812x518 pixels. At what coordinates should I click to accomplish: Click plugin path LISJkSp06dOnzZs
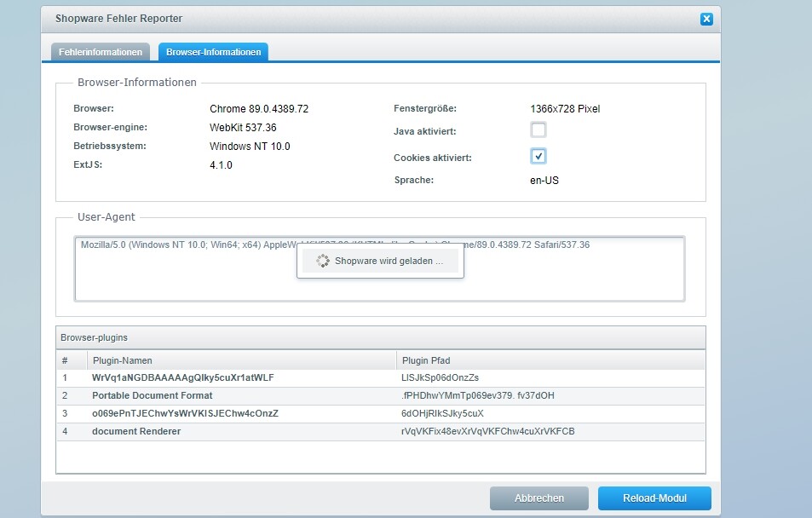coord(440,377)
